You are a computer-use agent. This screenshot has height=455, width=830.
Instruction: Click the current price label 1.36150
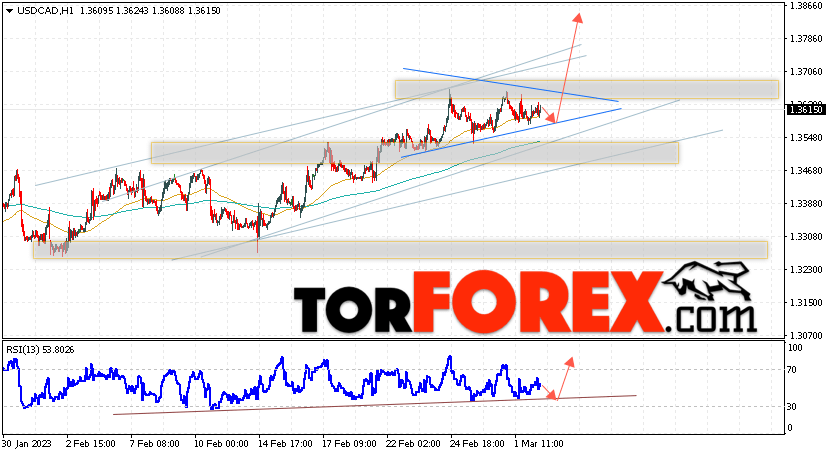[806, 110]
